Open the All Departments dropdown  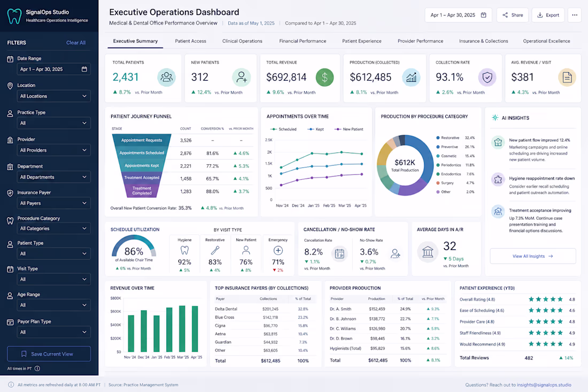coord(53,177)
